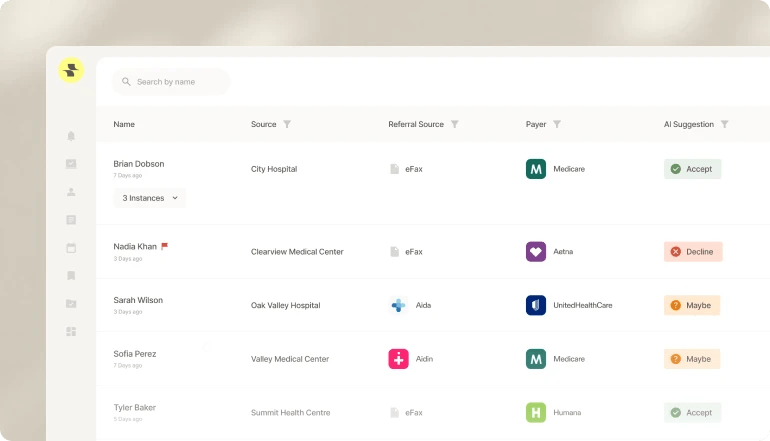Click the green Humana H logo

[536, 413]
